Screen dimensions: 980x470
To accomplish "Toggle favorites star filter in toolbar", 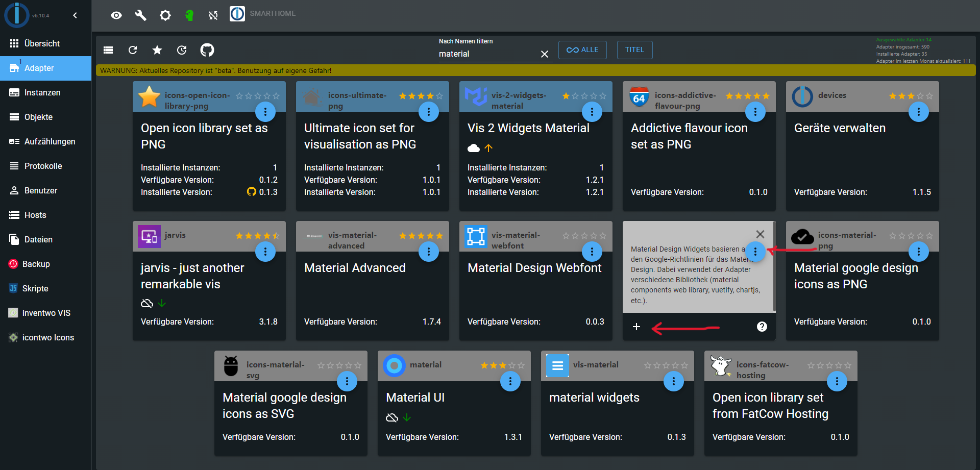I will (157, 50).
